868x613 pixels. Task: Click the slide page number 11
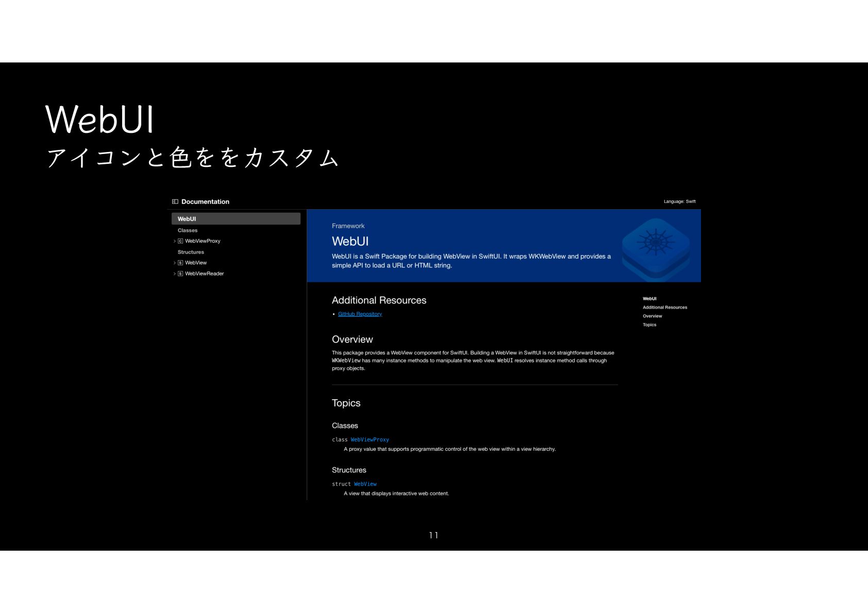pyautogui.click(x=433, y=535)
